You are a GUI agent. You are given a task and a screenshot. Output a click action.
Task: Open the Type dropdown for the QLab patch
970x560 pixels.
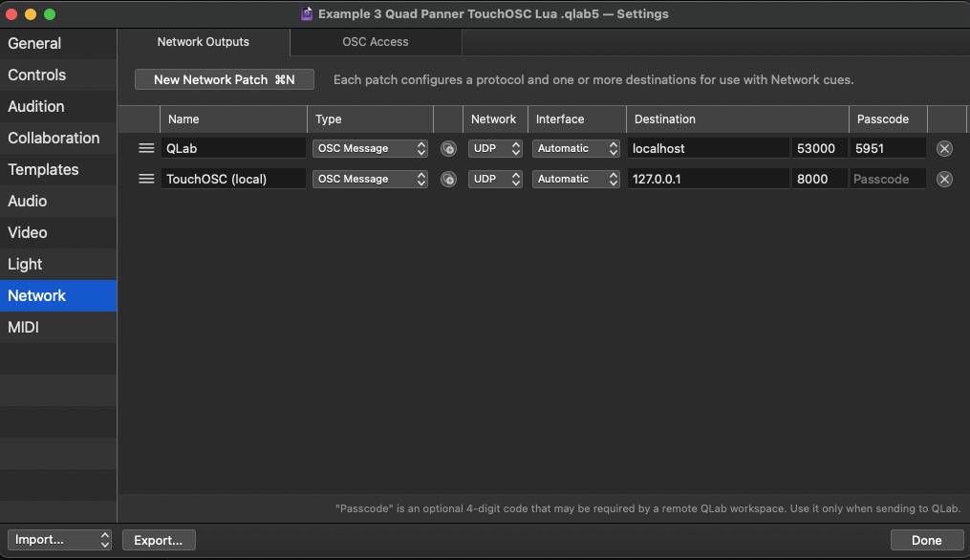click(x=370, y=148)
